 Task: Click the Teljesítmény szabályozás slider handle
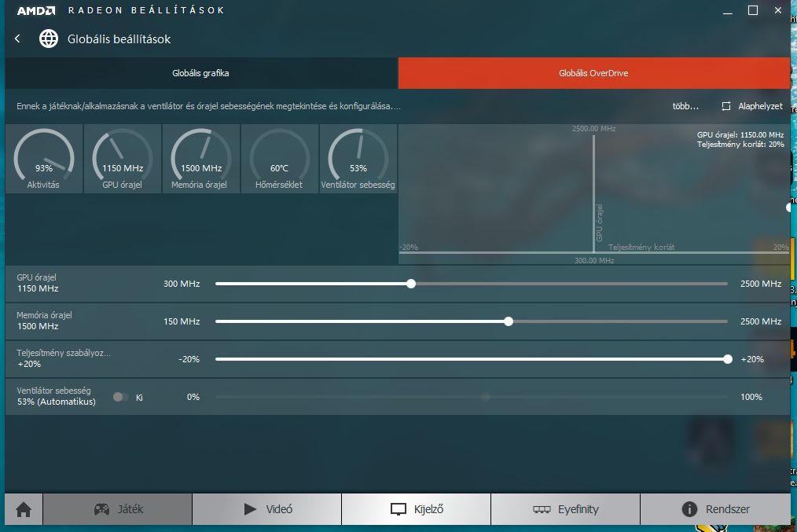pos(728,359)
